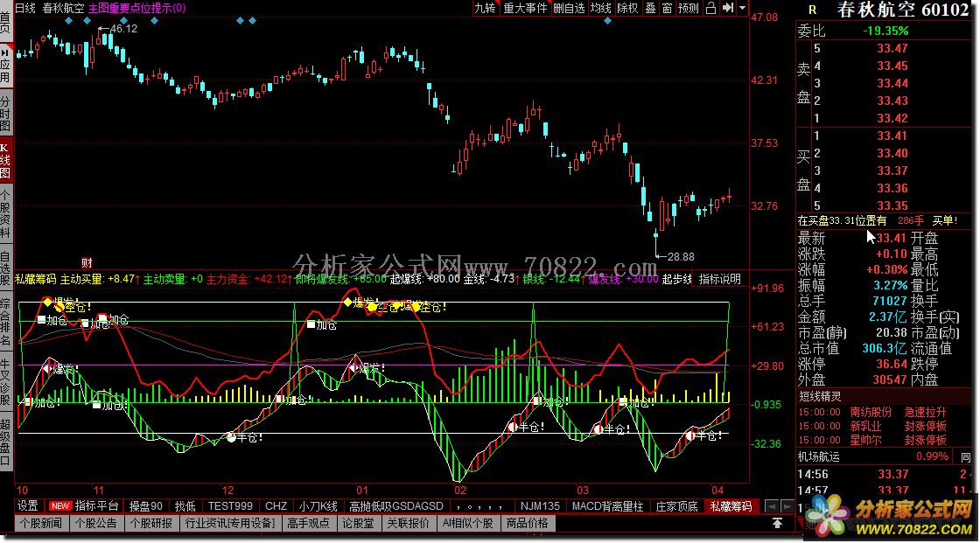Open 牛叉诊股 diagnosis sidebar tab
Image resolution: width=980 pixels, height=543 pixels.
5,381
